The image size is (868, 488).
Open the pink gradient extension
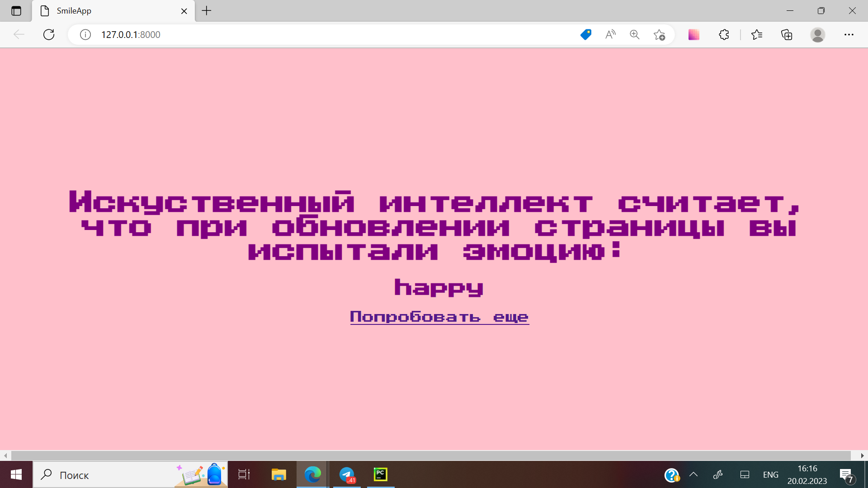coord(693,34)
